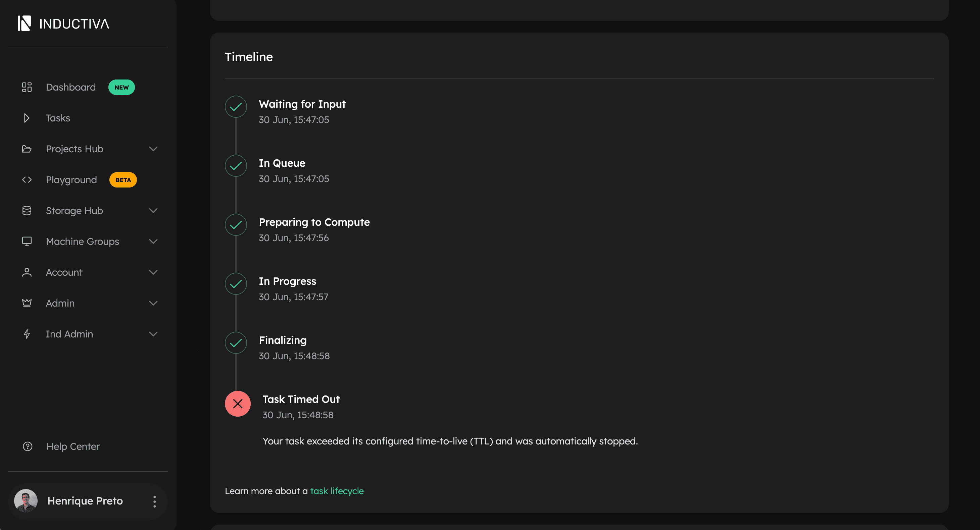Expand the Machine Groups chevron

(x=153, y=241)
